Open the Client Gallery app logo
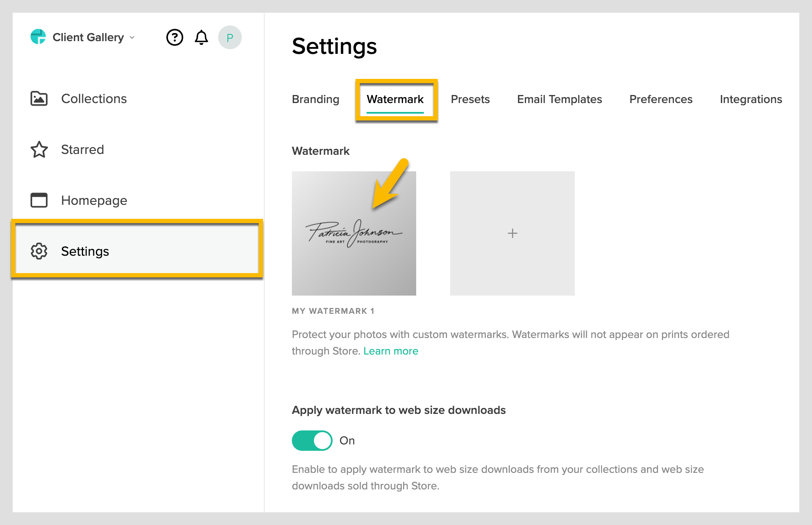This screenshot has width=812, height=525. (39, 37)
